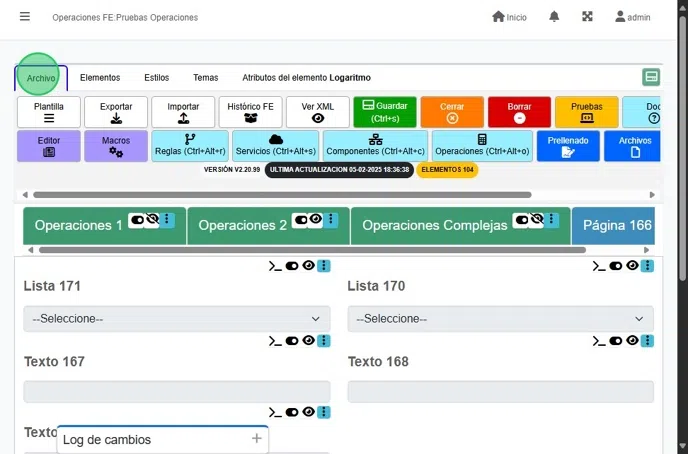Image resolution: width=688 pixels, height=454 pixels.
Task: Open options menu on Operaciones 2 tab
Action: [330, 220]
